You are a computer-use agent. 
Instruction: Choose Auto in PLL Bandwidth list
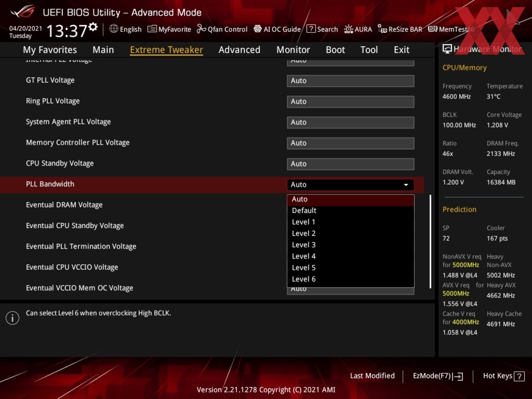[350, 199]
